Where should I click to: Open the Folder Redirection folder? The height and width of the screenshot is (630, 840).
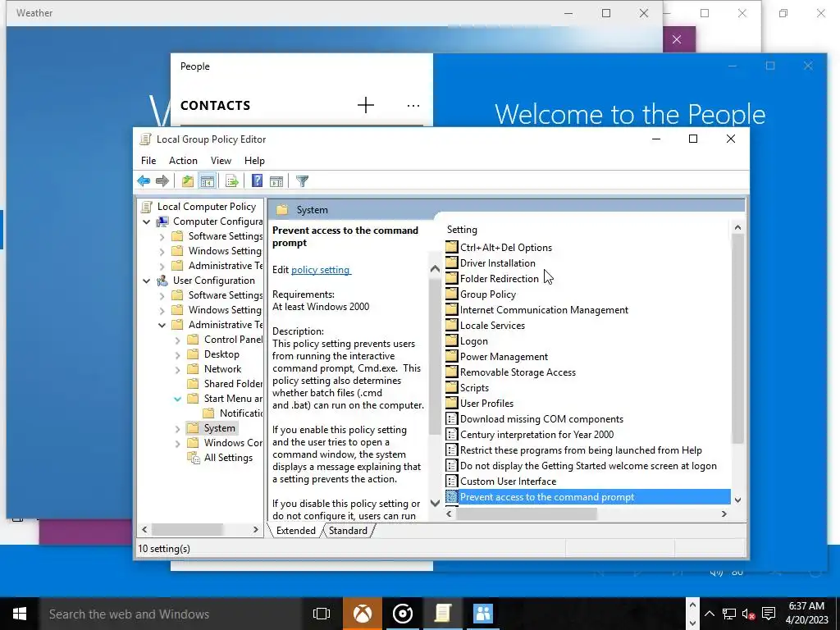pyautogui.click(x=500, y=279)
